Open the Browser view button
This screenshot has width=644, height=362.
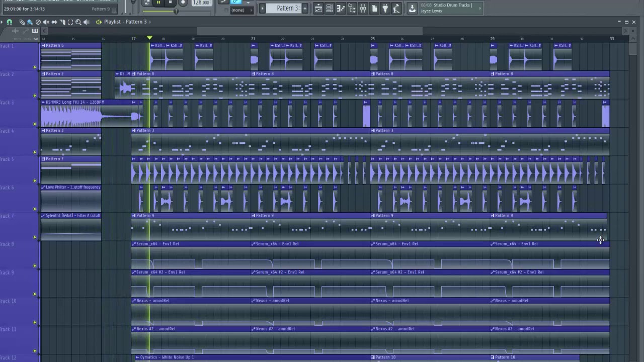tap(352, 8)
